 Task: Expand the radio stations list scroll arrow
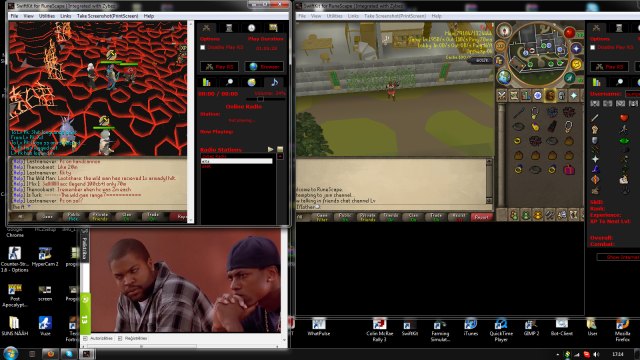[280, 156]
